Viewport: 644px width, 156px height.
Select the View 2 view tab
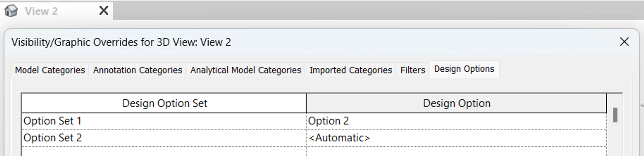click(x=41, y=11)
